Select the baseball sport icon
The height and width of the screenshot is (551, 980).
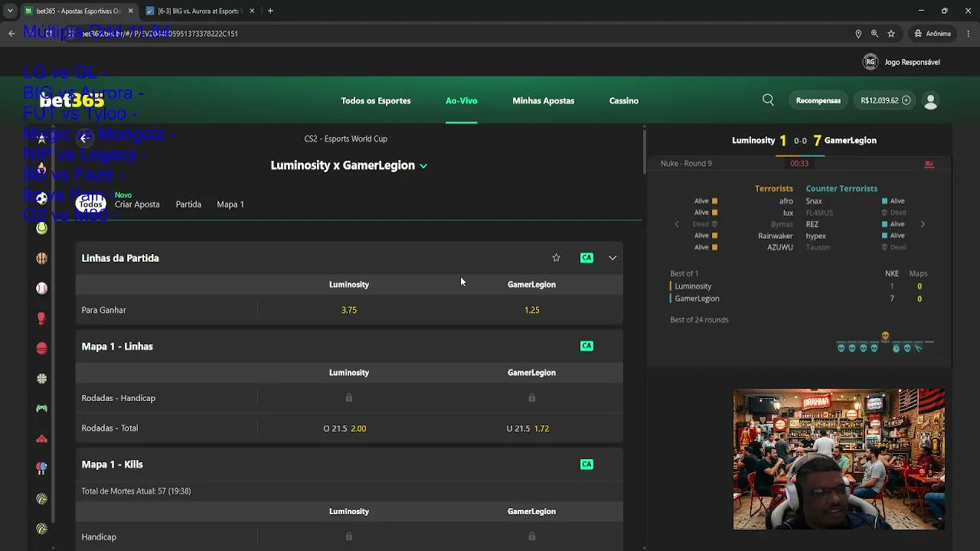(41, 288)
